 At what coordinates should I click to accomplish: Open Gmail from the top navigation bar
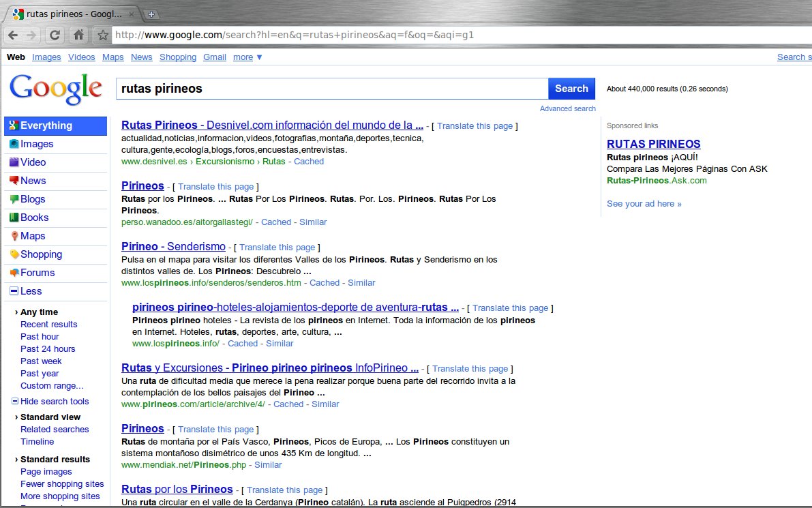coord(214,57)
